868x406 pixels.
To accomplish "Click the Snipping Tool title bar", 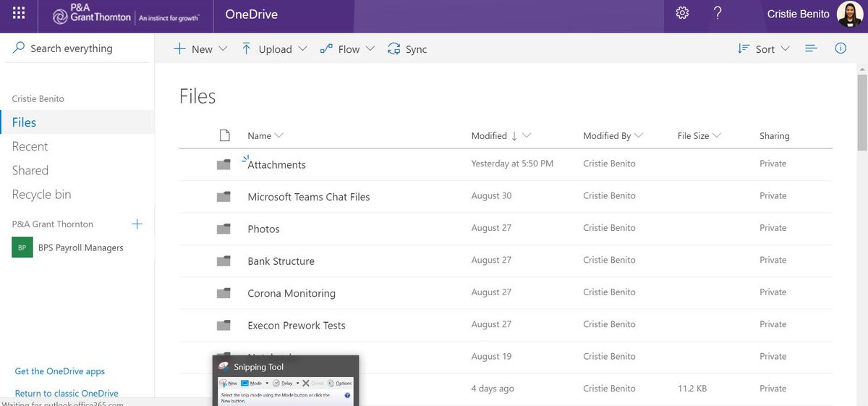I will click(x=286, y=366).
